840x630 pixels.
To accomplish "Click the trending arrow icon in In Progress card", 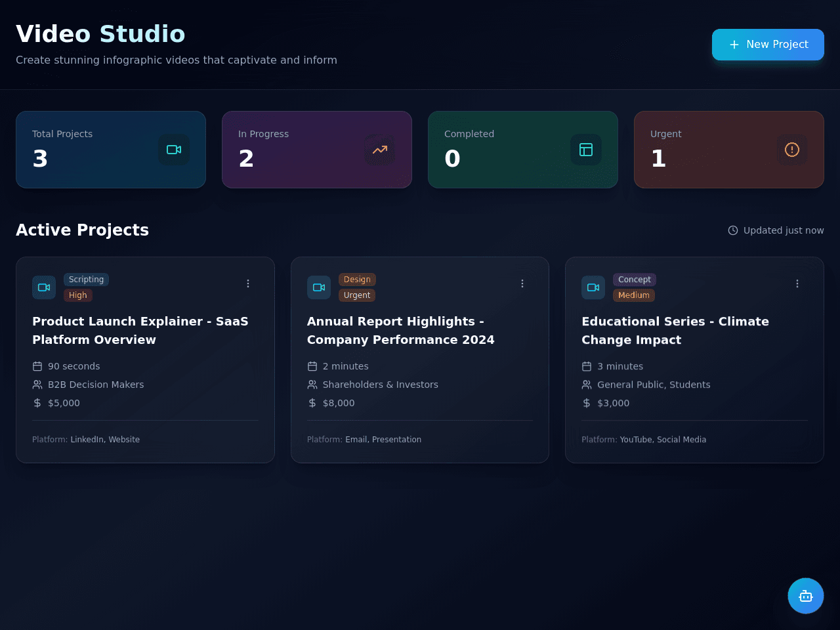I will pos(380,150).
